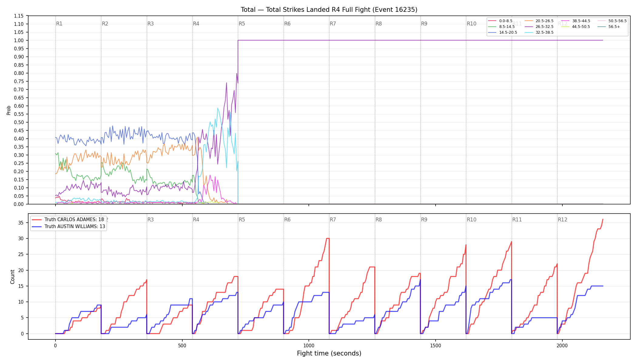Click the 10 tick on the Count axis
The width and height of the screenshot is (637, 364).
21,302
